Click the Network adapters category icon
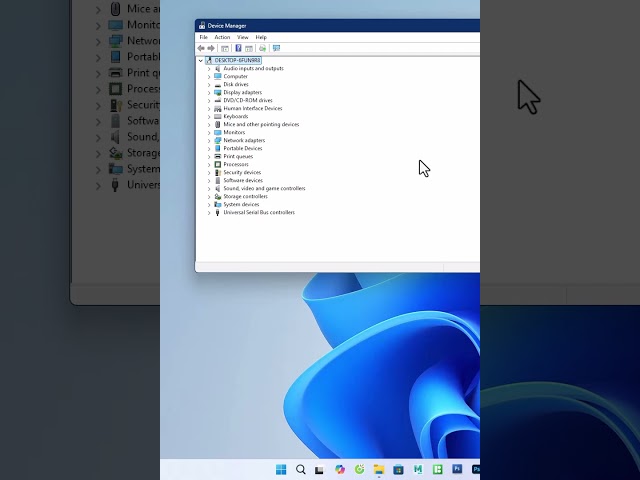The width and height of the screenshot is (640, 480). point(218,140)
